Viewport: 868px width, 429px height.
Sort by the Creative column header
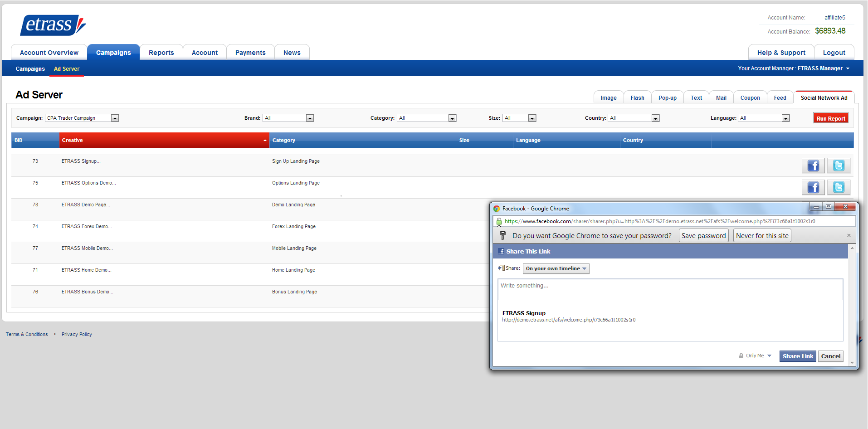click(x=164, y=140)
